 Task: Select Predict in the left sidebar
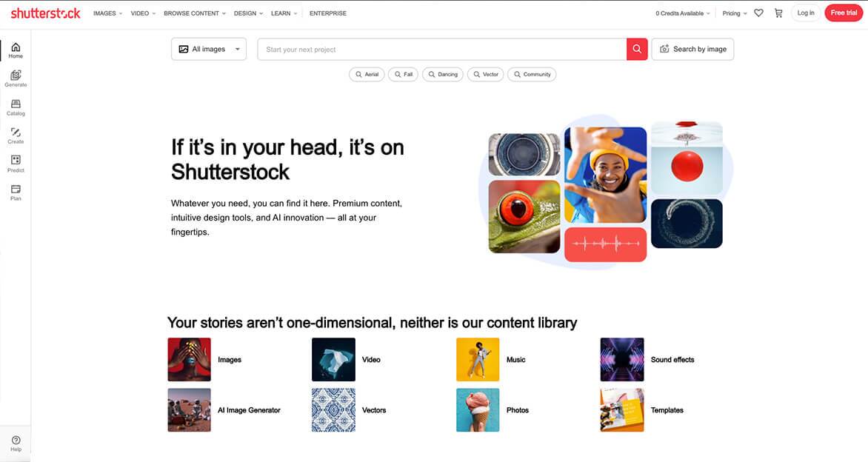click(x=16, y=164)
